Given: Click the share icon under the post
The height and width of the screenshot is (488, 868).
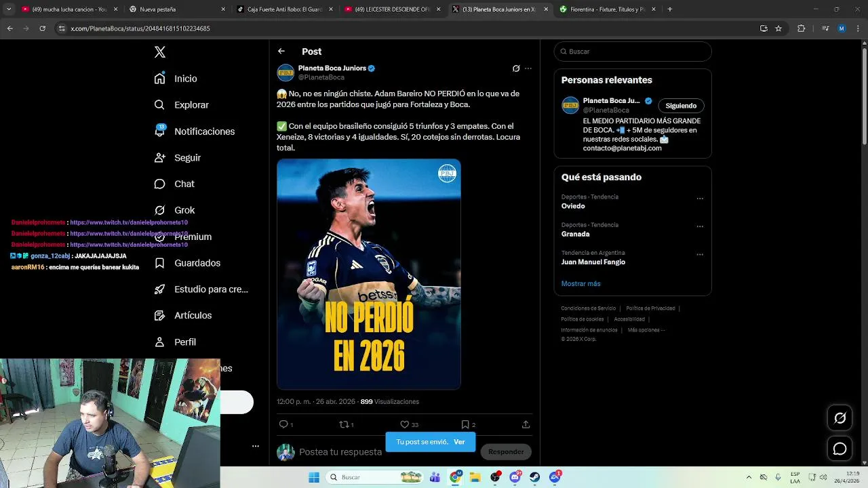Looking at the screenshot, I should click(x=526, y=424).
